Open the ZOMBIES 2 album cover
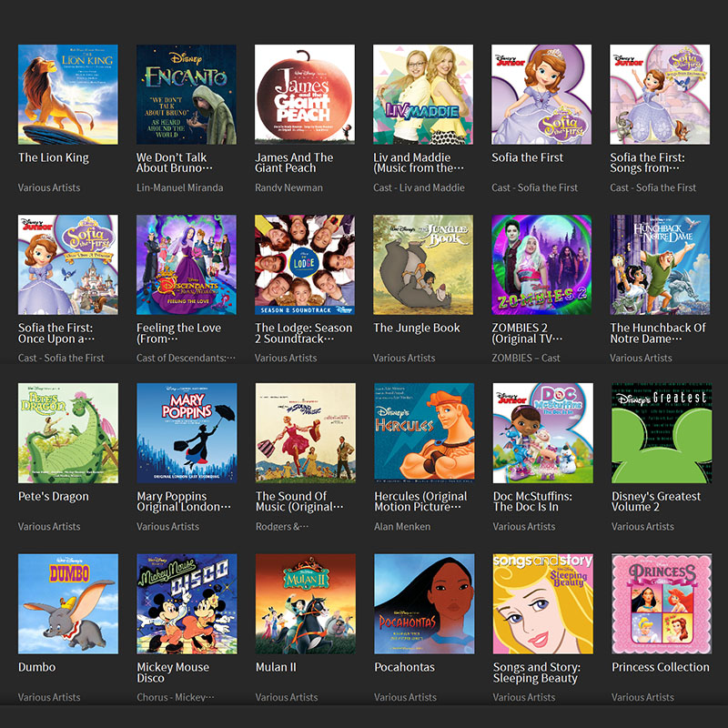This screenshot has width=728, height=728. click(541, 265)
